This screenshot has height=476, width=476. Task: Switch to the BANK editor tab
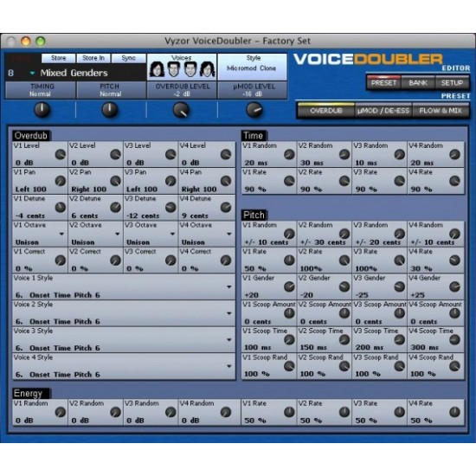pyautogui.click(x=418, y=83)
